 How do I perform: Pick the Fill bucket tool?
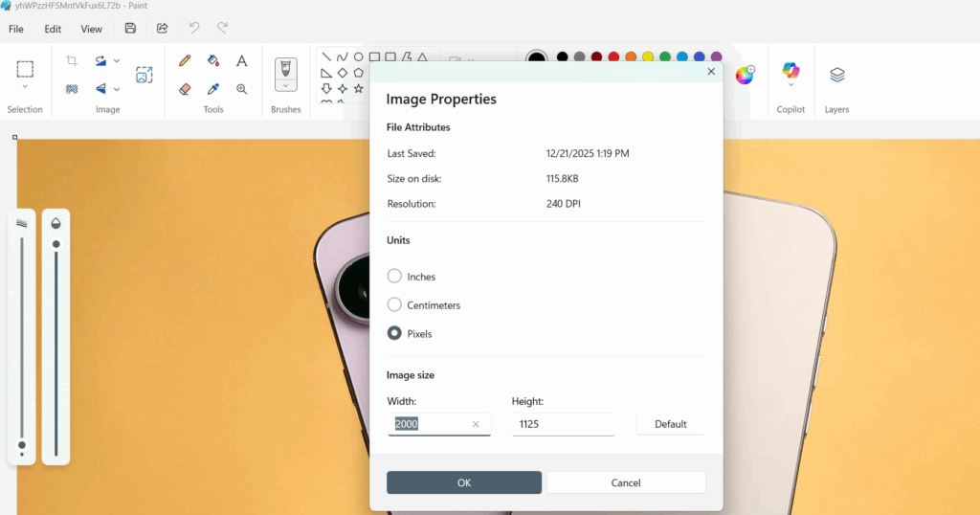(x=213, y=60)
